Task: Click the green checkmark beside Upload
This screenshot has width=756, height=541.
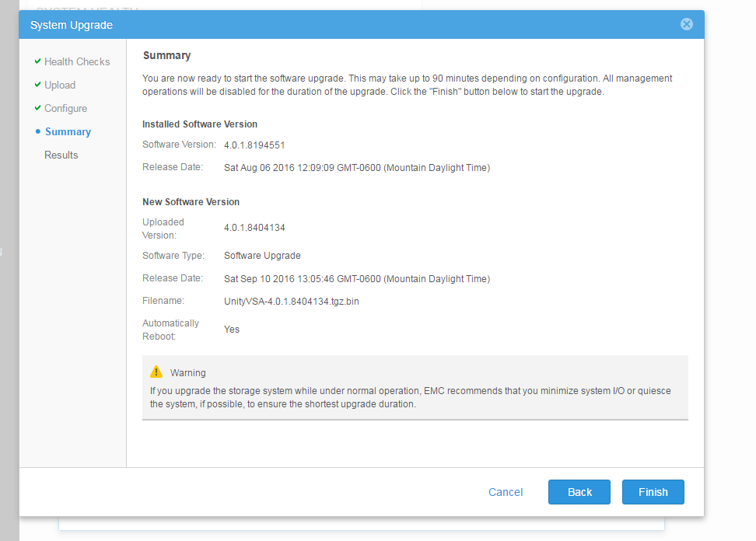Action: (37, 85)
